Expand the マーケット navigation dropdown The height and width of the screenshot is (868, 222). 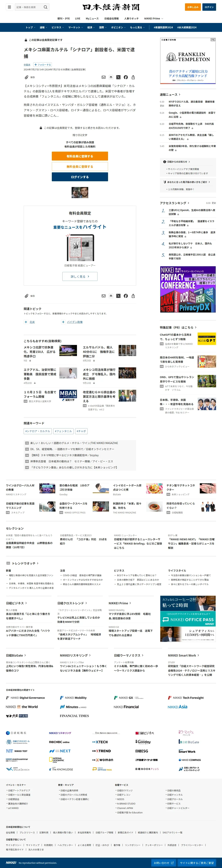pos(75,27)
